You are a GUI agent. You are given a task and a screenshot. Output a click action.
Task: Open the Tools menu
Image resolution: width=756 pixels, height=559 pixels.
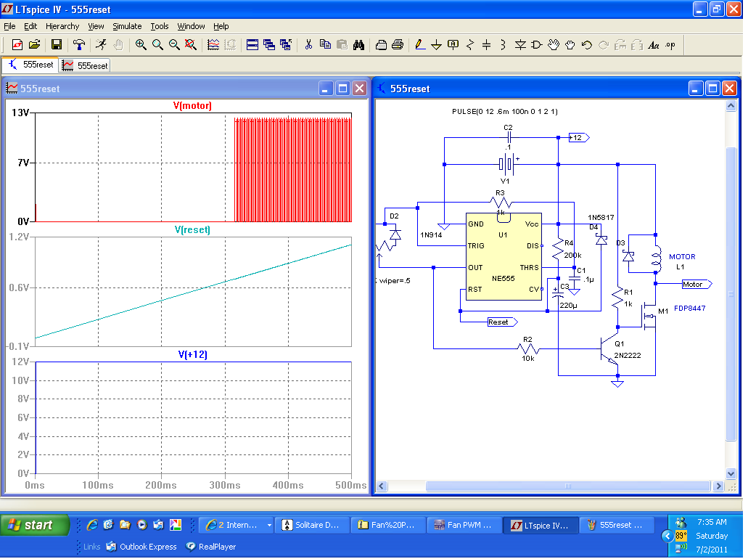tap(159, 26)
